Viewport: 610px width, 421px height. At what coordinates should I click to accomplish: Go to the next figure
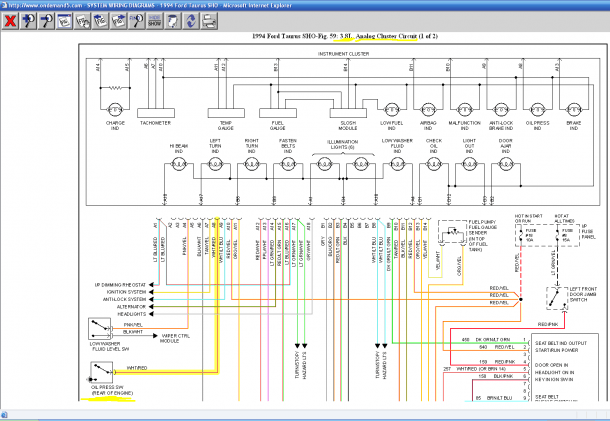pos(118,21)
